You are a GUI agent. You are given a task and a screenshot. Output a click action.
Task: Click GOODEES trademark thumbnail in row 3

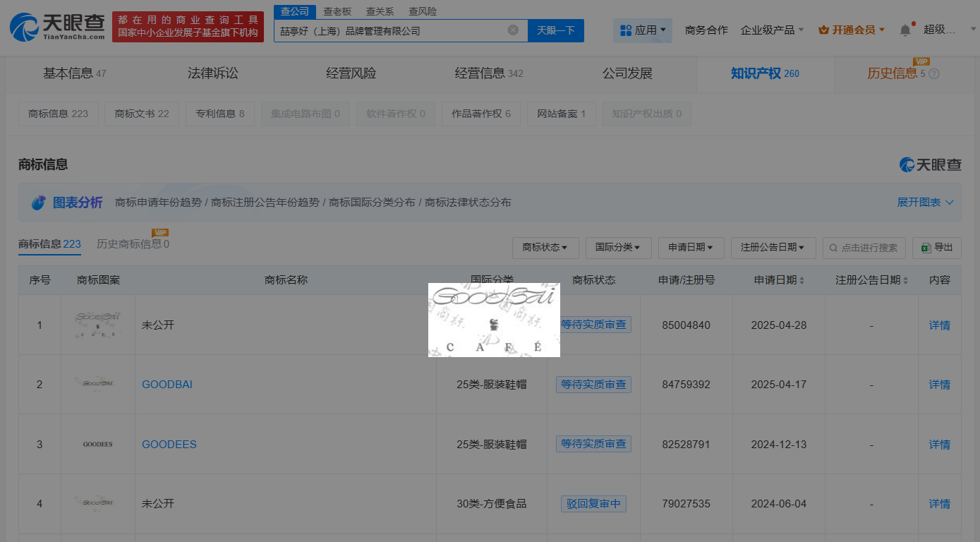[98, 445]
